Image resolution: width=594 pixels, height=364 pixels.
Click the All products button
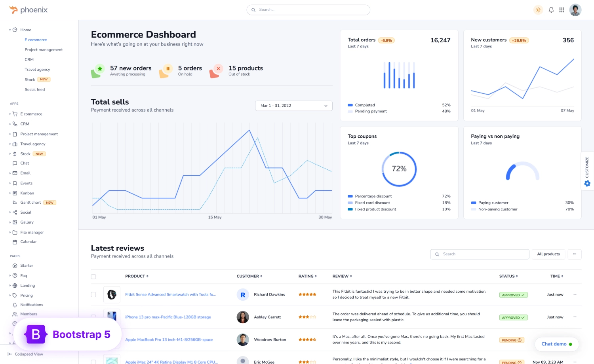[548, 254]
